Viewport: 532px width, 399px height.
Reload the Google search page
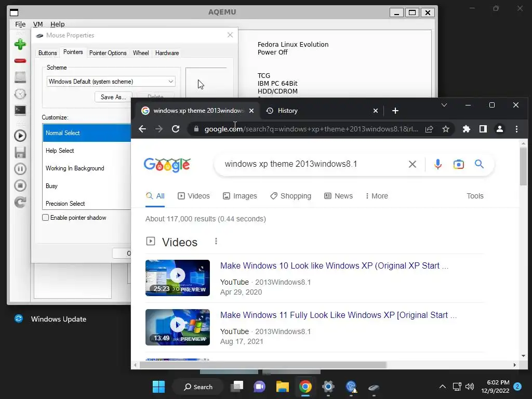tap(176, 129)
